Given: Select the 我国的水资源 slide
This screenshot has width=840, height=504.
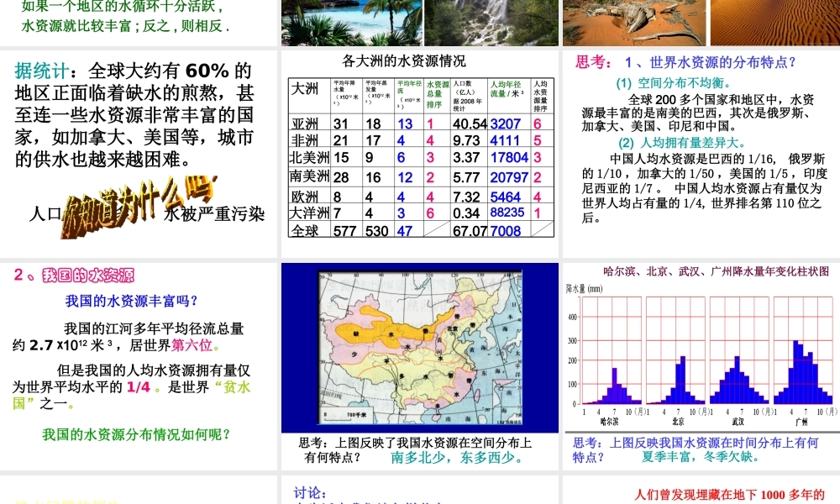Looking at the screenshot, I should pos(139,366).
